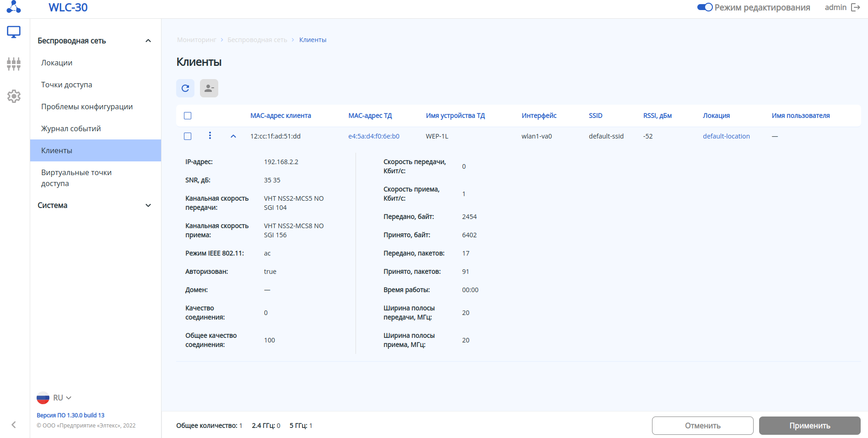Click the IEEE 802.11 mode value ac

(267, 253)
